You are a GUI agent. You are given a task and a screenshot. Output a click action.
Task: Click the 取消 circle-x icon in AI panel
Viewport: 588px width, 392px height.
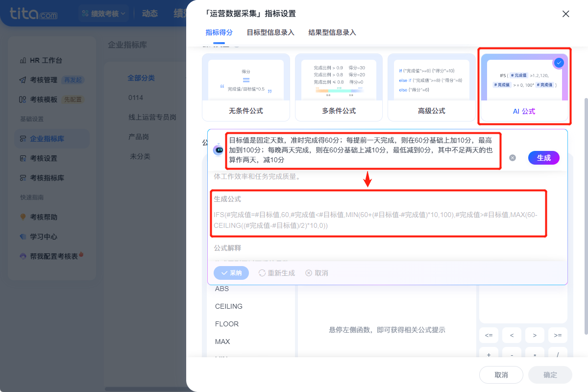(x=309, y=273)
